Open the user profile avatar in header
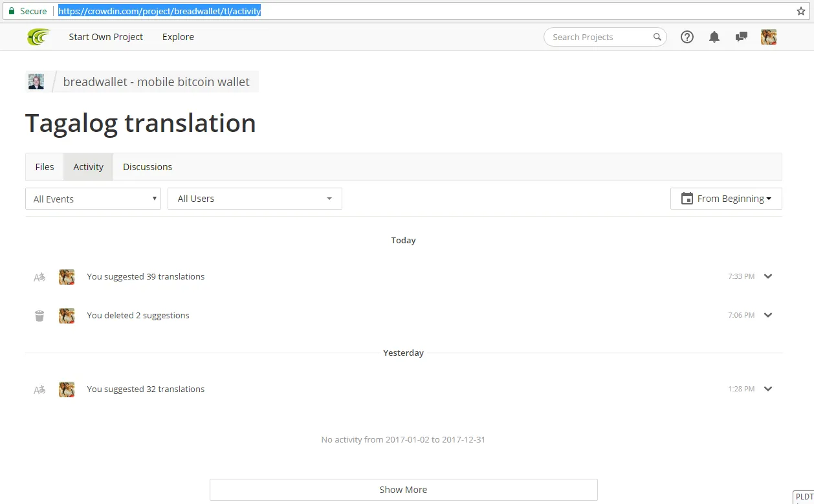814x504 pixels. click(x=769, y=37)
